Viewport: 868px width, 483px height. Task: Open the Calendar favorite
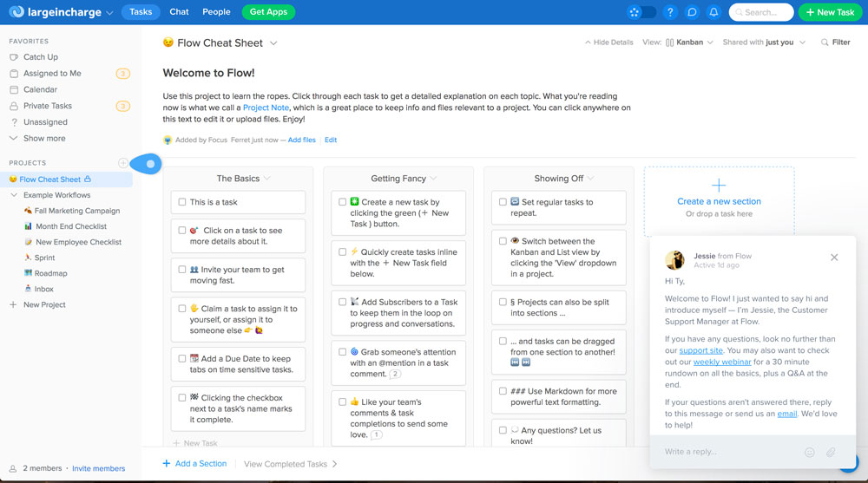coord(40,89)
